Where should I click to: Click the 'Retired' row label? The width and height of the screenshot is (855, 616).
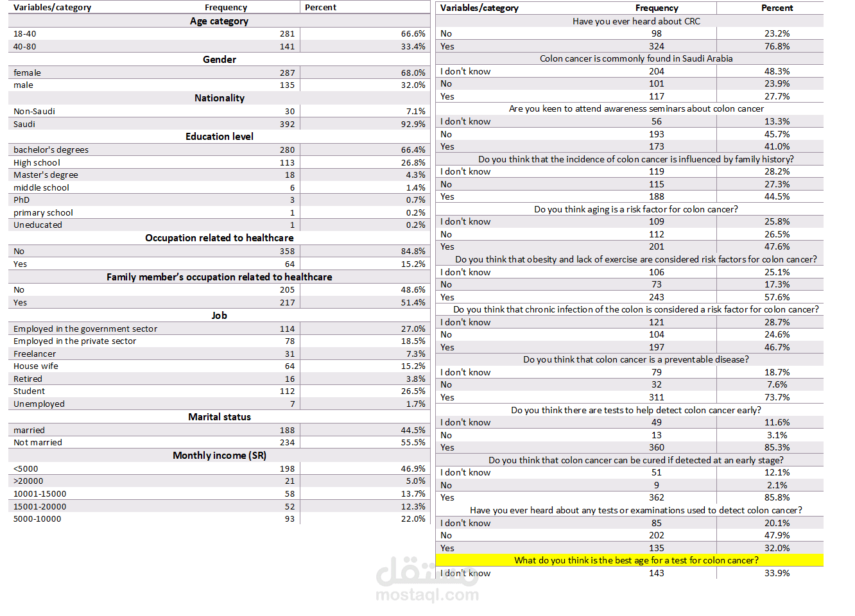click(x=28, y=379)
